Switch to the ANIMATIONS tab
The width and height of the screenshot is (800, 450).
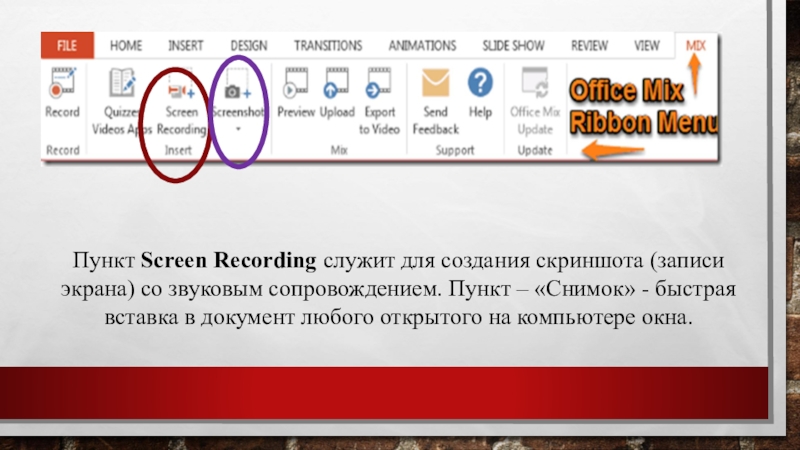click(422, 46)
